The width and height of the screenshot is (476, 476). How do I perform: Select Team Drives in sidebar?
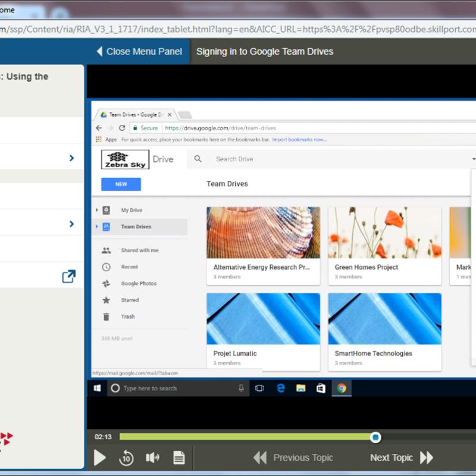(136, 227)
